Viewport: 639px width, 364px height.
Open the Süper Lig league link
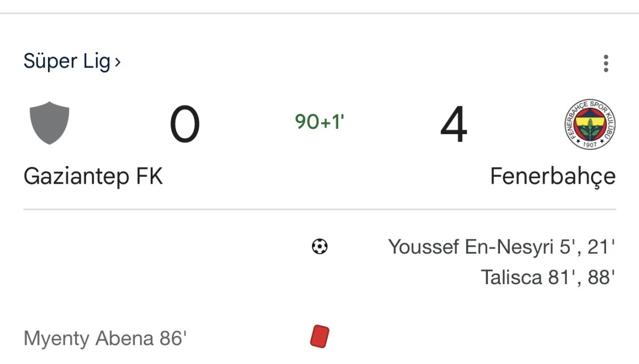(x=67, y=61)
